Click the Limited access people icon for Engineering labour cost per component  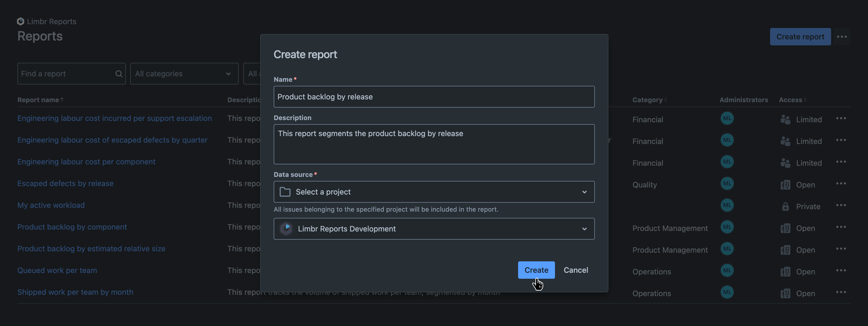(786, 163)
